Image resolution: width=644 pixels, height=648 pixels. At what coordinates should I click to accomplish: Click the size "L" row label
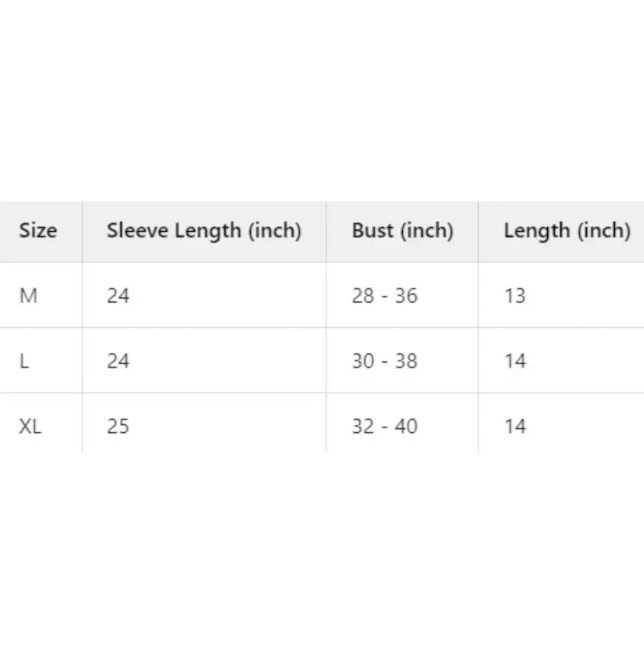(x=24, y=361)
